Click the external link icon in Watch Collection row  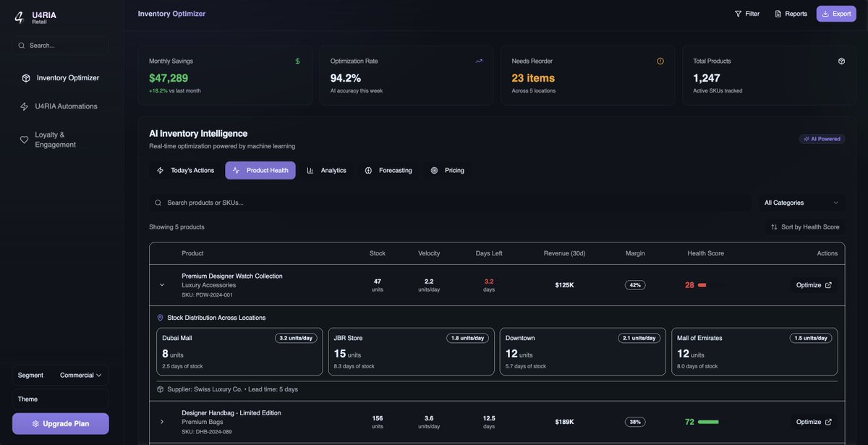(829, 285)
